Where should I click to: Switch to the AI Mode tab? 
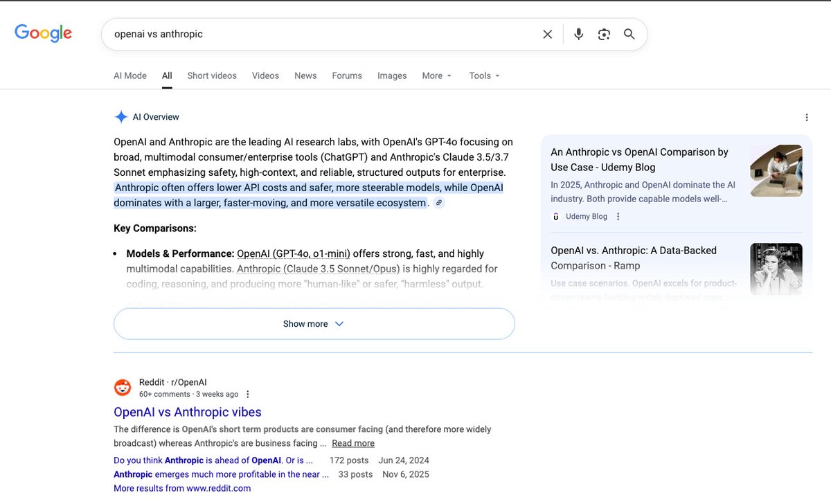[x=130, y=75]
